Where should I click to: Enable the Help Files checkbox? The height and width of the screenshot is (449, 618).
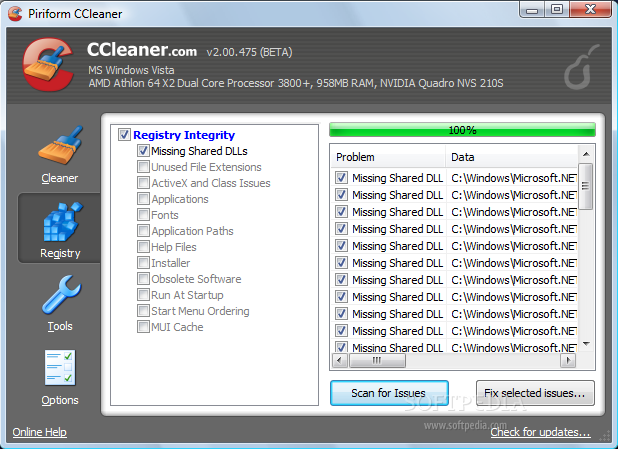pos(143,247)
